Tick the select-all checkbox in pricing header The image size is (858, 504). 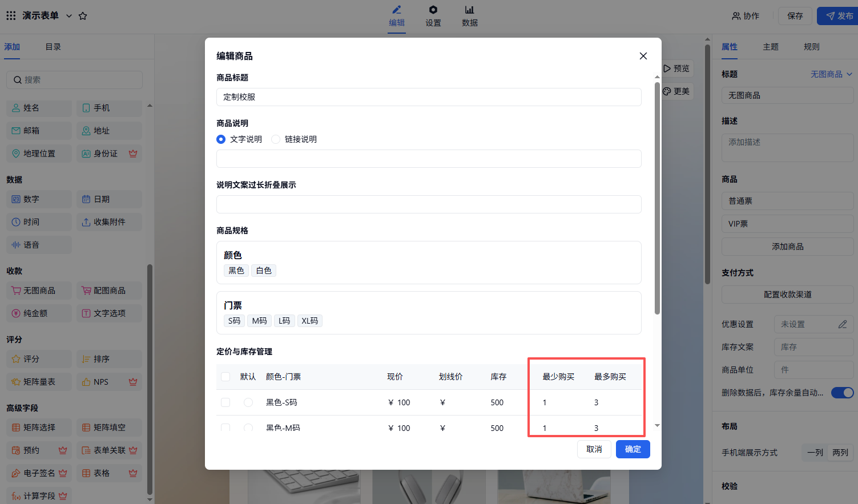(x=225, y=377)
